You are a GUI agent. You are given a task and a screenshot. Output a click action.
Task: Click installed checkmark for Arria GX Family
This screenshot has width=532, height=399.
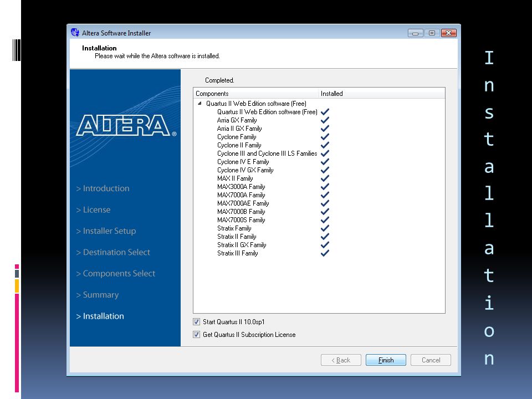325,120
